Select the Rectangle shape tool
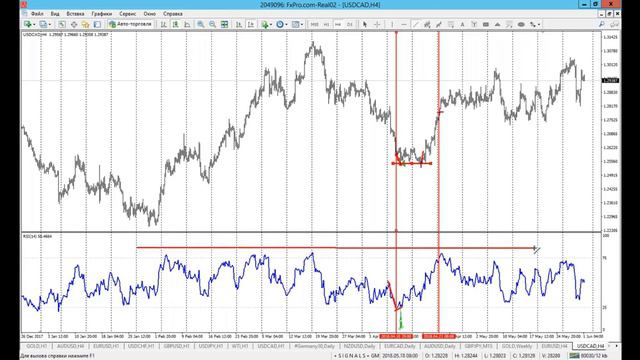Screen dimensions: 640x360 coord(486,24)
